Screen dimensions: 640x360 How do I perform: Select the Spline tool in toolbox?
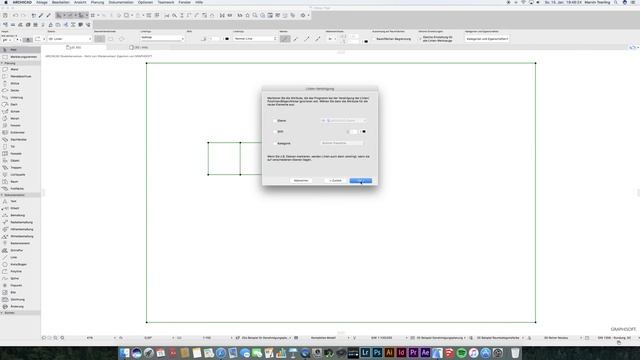[x=15, y=278]
